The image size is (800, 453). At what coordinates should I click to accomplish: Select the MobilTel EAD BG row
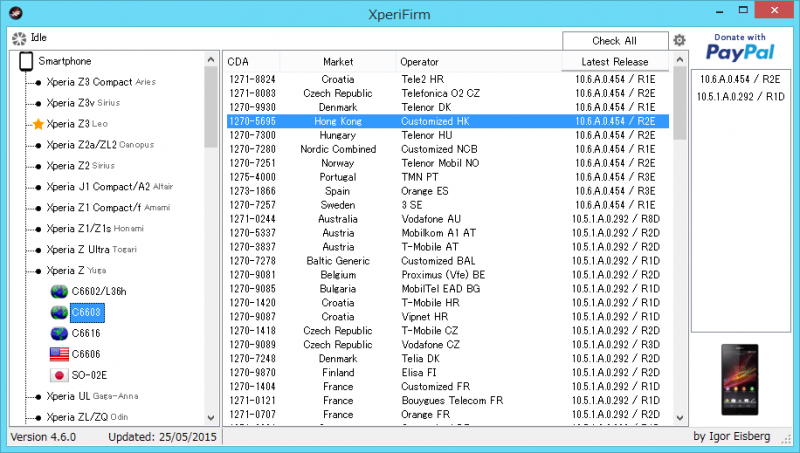(x=447, y=289)
